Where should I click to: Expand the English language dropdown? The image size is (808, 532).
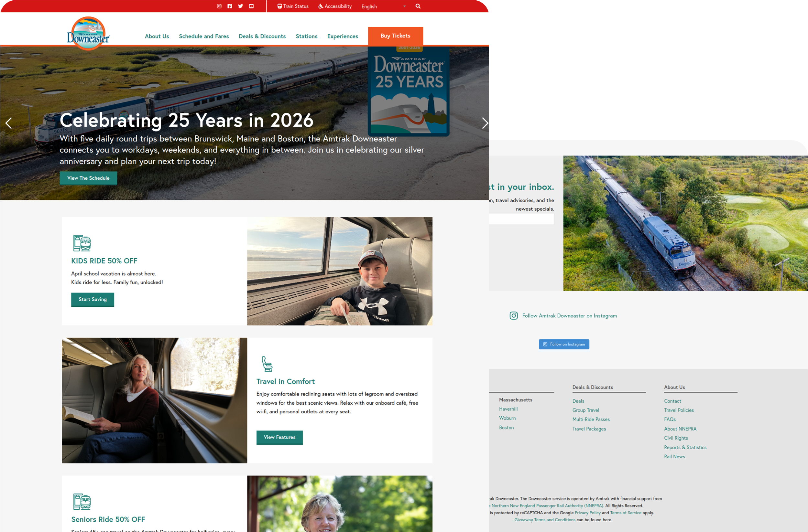coord(384,6)
